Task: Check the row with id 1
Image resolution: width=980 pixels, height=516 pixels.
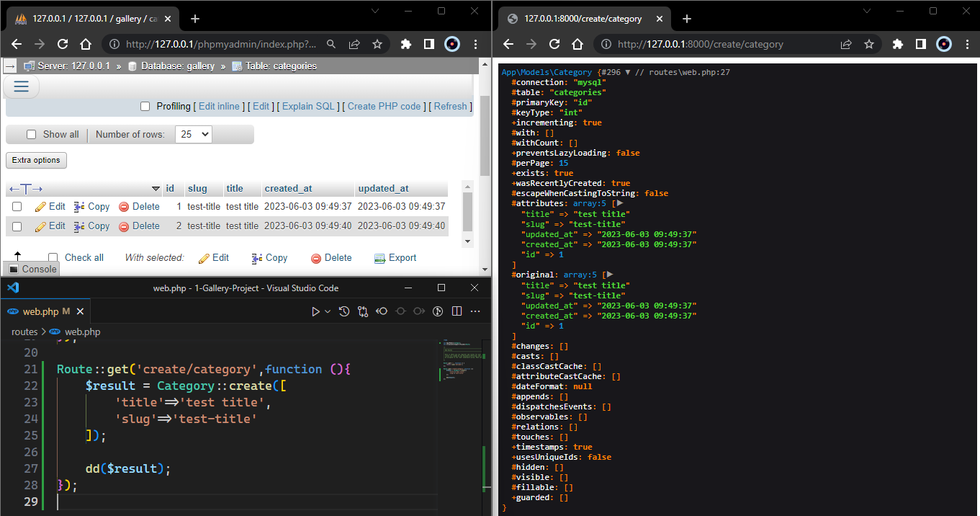Action: [x=17, y=207]
